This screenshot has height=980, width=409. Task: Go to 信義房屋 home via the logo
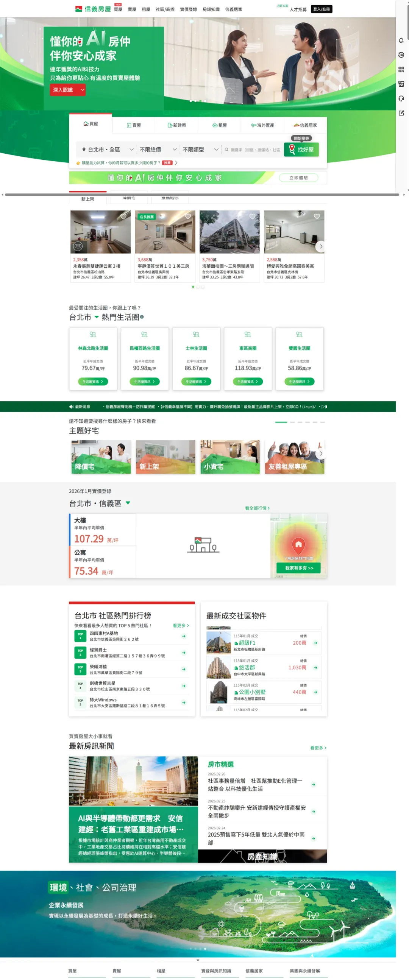click(x=93, y=9)
